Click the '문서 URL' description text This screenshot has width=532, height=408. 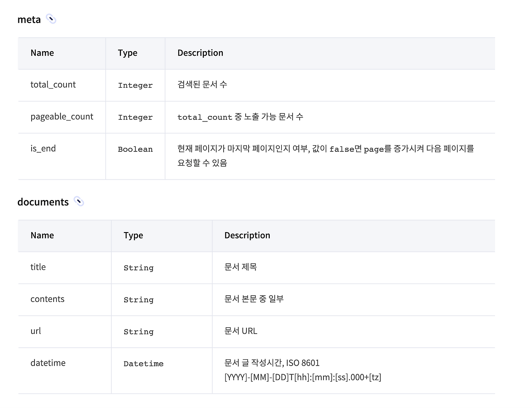tap(241, 331)
